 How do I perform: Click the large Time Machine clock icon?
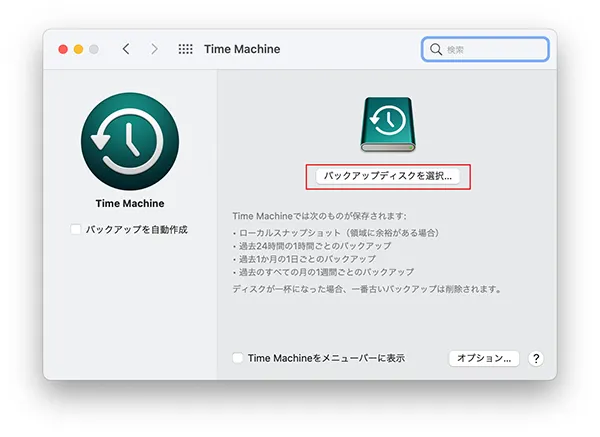[x=130, y=141]
